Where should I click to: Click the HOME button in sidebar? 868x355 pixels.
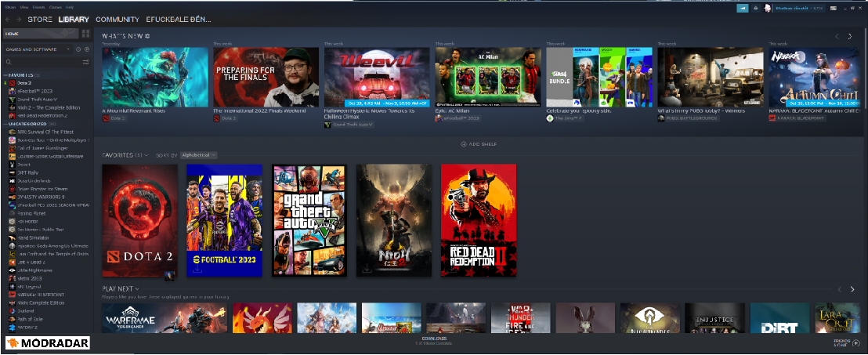[x=41, y=34]
